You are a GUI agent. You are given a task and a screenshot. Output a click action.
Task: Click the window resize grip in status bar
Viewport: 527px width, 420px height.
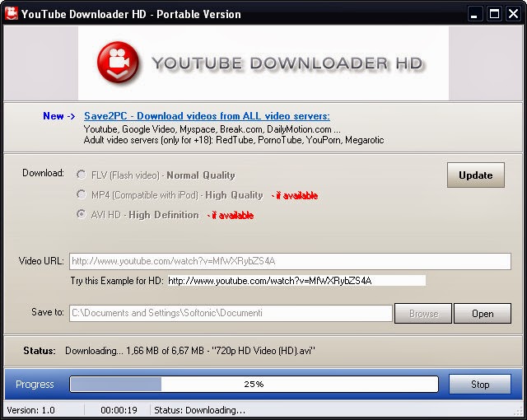[518, 411]
